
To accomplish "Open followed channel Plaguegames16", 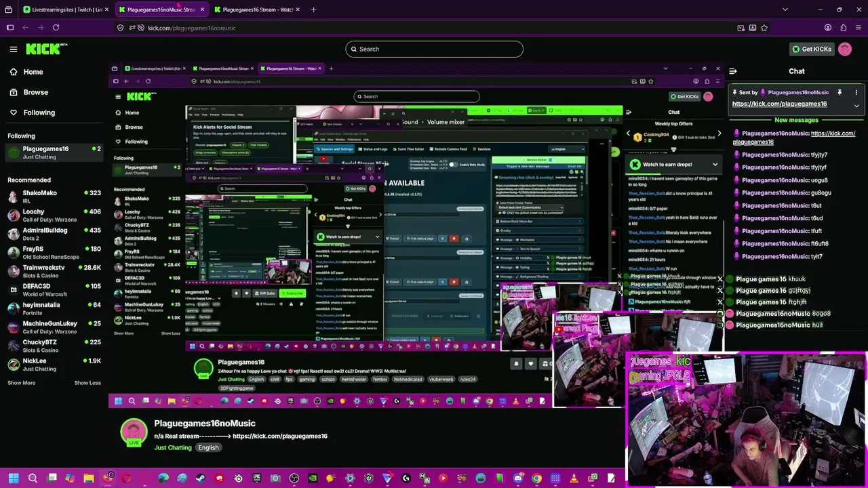I will click(54, 152).
